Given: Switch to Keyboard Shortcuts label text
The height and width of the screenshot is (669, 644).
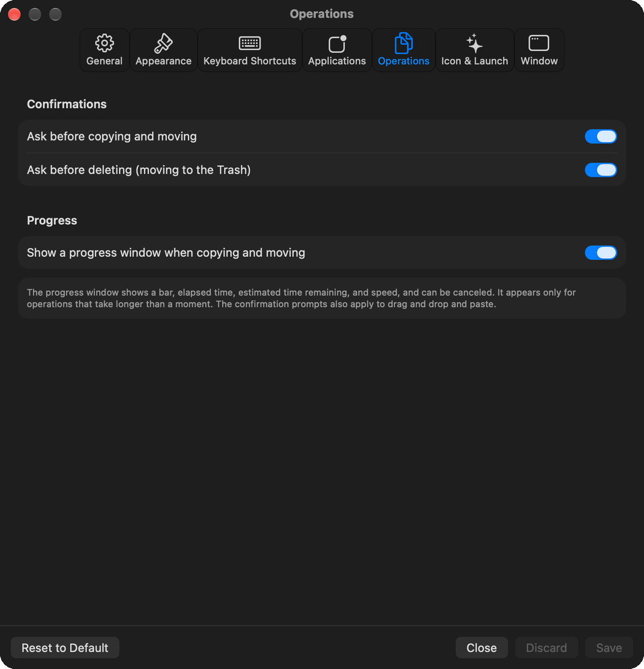Looking at the screenshot, I should [x=249, y=61].
